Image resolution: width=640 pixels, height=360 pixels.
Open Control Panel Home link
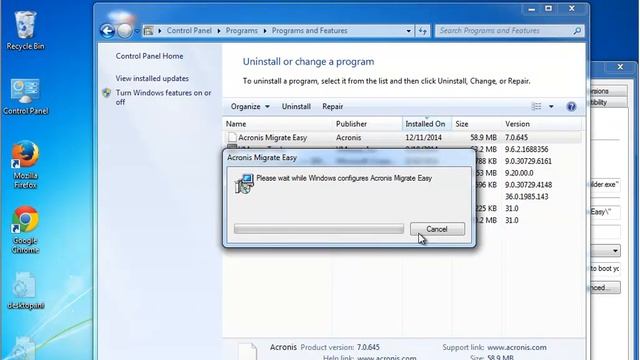[149, 56]
